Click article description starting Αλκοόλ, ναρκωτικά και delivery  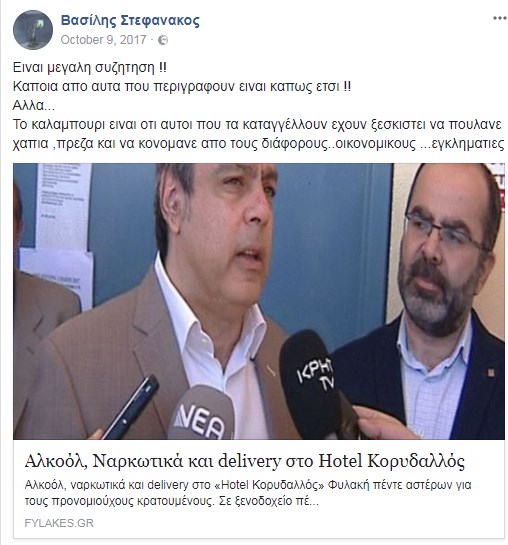tap(248, 493)
